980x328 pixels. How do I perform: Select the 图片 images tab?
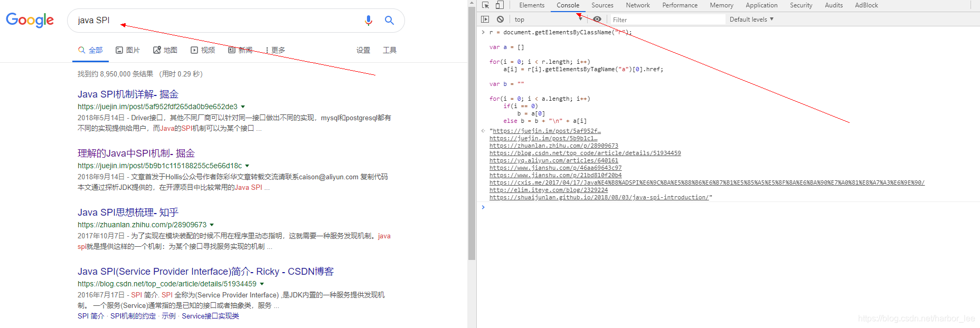[128, 50]
